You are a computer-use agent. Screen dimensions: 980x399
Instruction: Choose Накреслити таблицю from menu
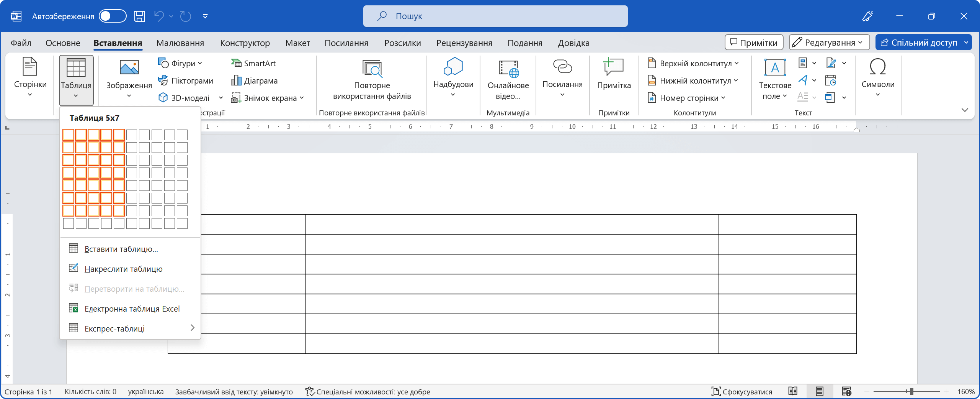[123, 269]
